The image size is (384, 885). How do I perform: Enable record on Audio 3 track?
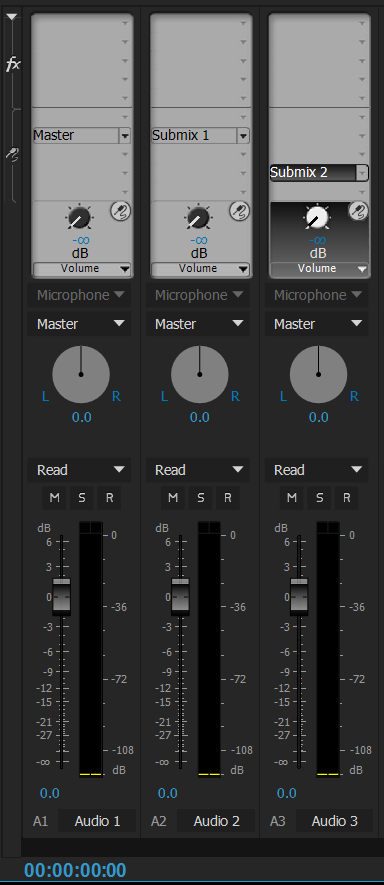[x=347, y=497]
